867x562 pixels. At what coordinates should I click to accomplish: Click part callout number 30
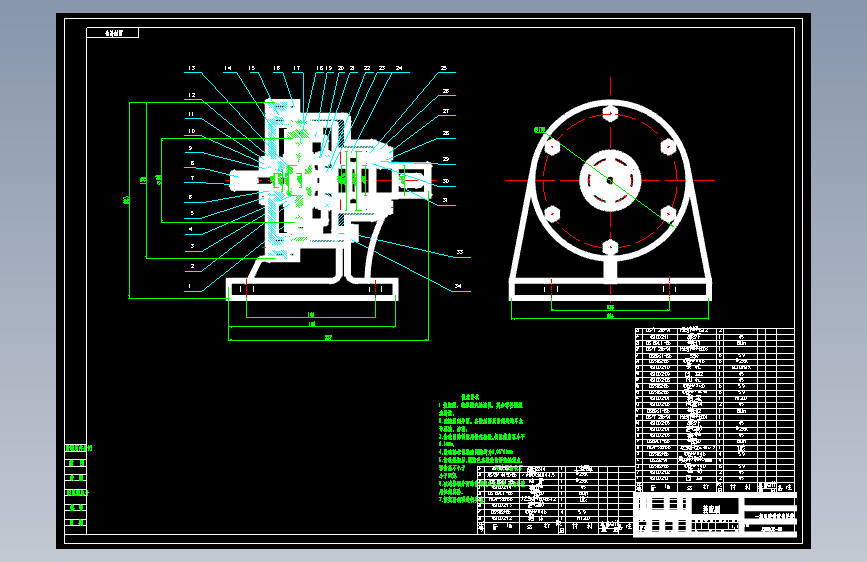click(x=446, y=181)
